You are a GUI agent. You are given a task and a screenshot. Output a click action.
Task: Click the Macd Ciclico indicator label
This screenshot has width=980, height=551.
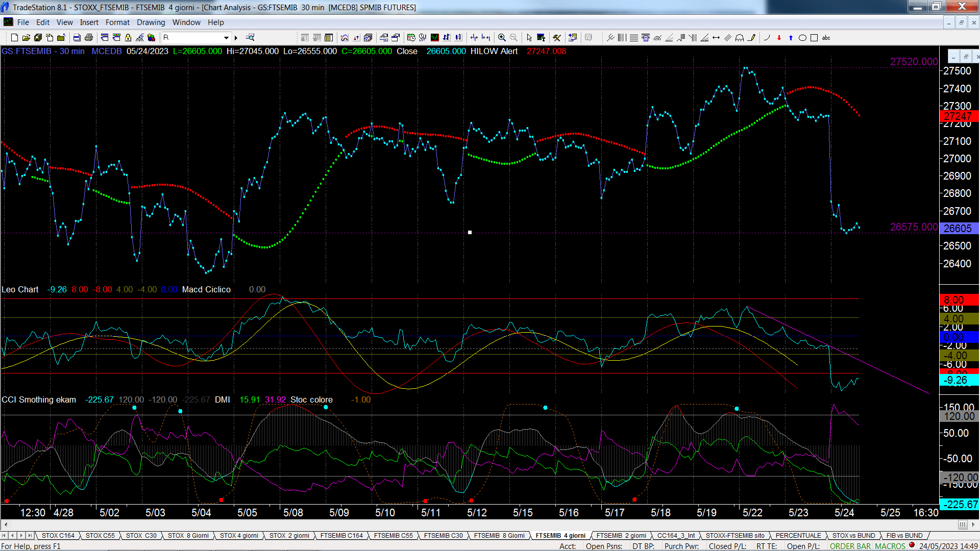[206, 290]
